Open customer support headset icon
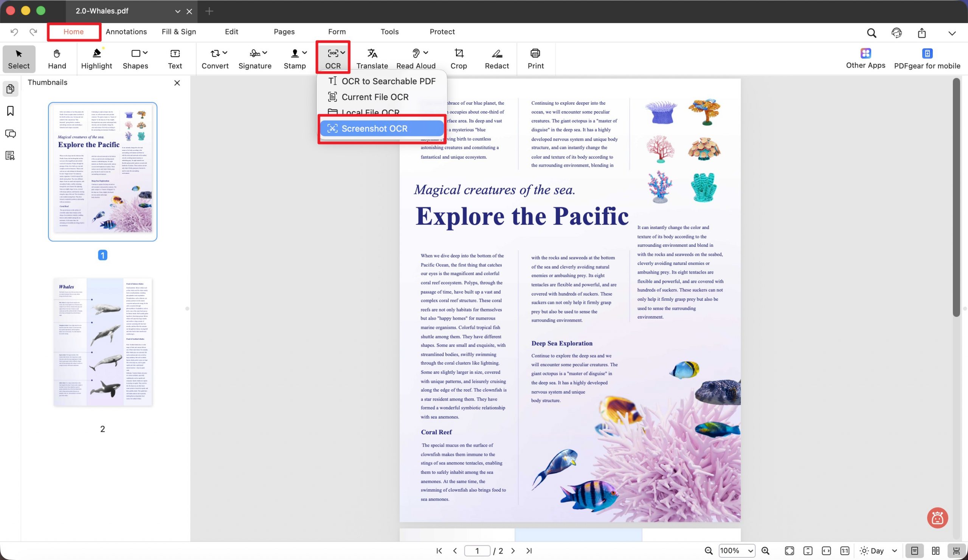Screen dimensions: 968x560 tap(897, 33)
